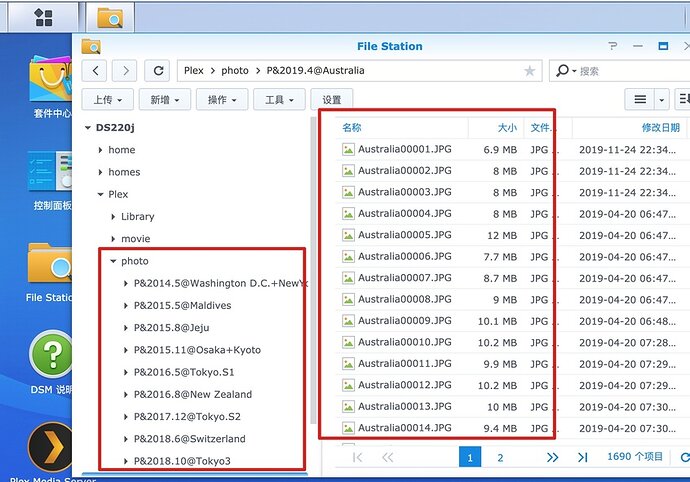Select file Australia00005.JPG
690x482 pixels.
(405, 235)
